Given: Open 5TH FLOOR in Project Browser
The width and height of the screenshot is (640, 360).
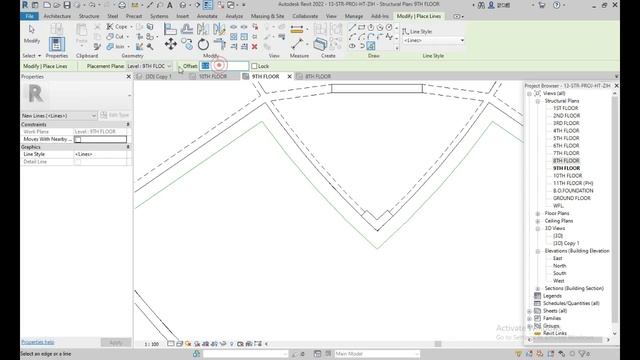Looking at the screenshot, I should 566,138.
